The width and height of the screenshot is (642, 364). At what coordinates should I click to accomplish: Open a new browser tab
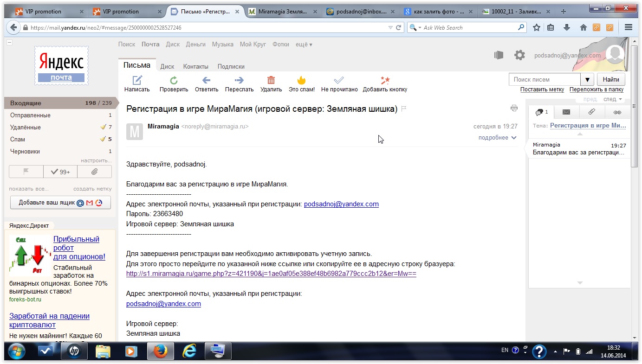coord(564,12)
